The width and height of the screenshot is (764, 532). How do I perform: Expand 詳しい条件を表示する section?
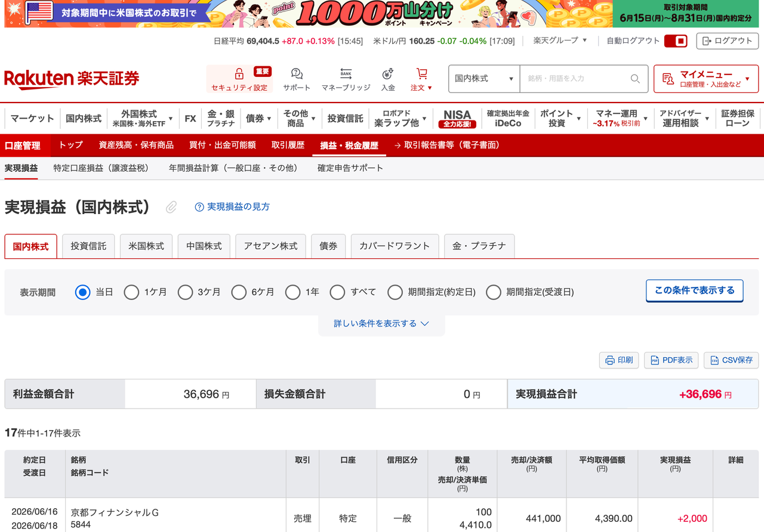(x=381, y=324)
